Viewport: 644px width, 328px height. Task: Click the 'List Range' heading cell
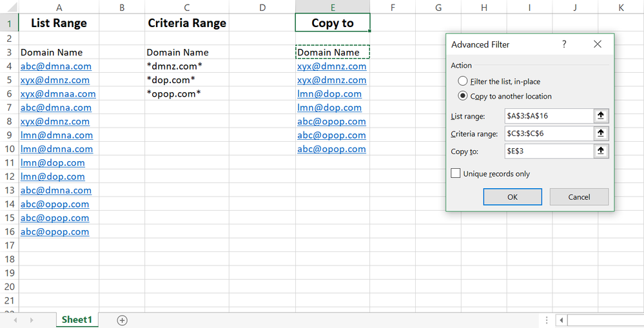pyautogui.click(x=59, y=23)
